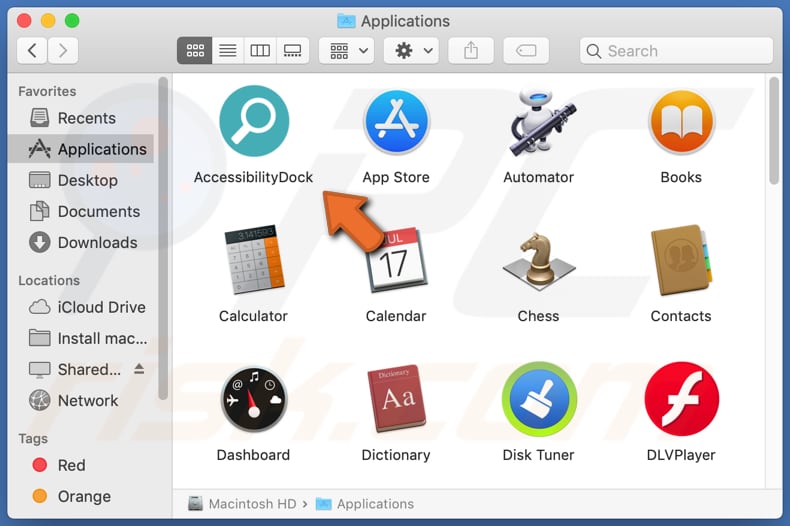Click the Dashboard gauge icon
The height and width of the screenshot is (526, 790).
pyautogui.click(x=253, y=399)
